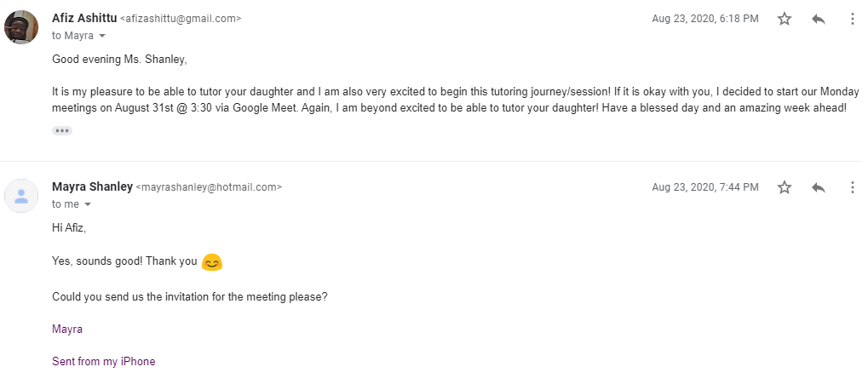Click sender name Afiz Ashittu
This screenshot has height=384, width=868.
[83, 18]
